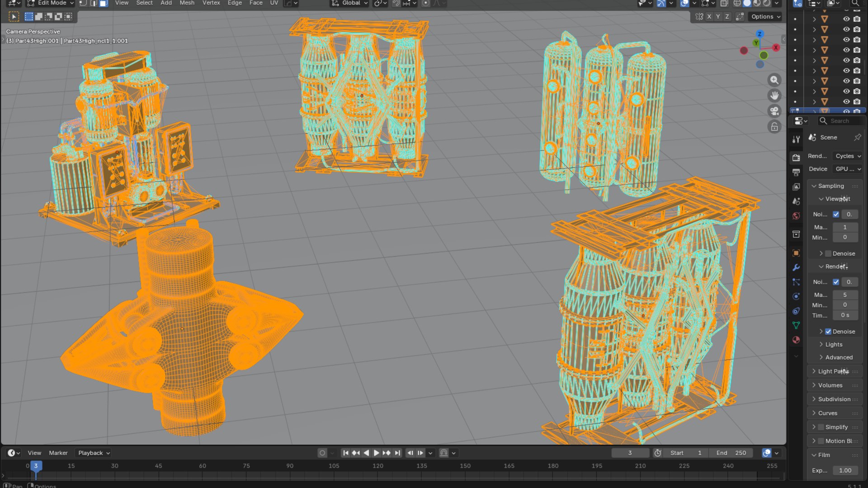Image resolution: width=868 pixels, height=488 pixels.
Task: Open the timeline Marker menu
Action: click(58, 453)
